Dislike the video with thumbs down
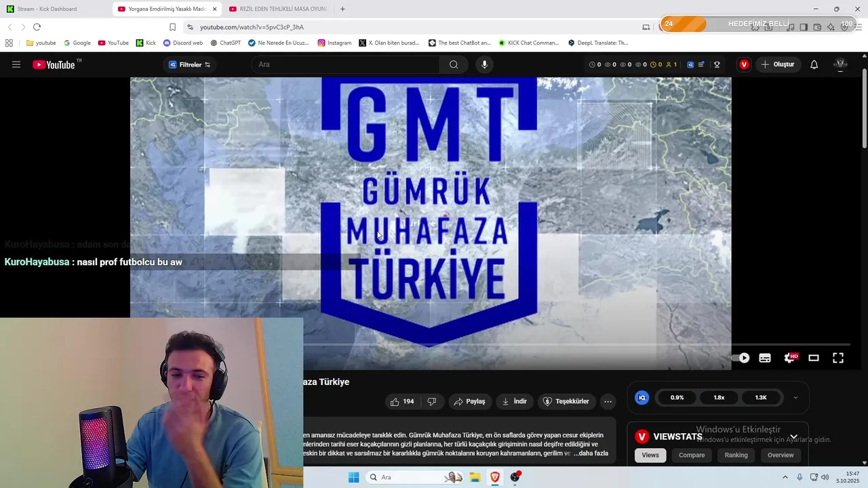Screen dimensions: 868x488 (432, 401)
